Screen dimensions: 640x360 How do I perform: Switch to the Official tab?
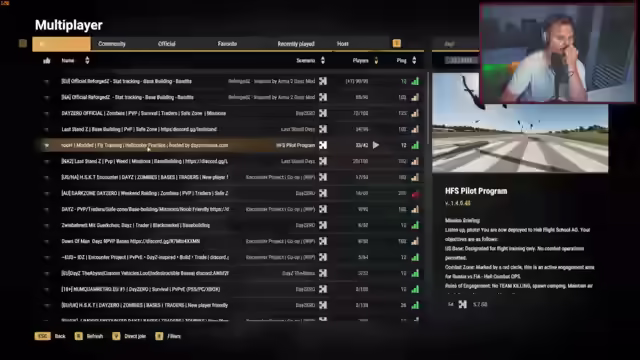click(x=167, y=44)
